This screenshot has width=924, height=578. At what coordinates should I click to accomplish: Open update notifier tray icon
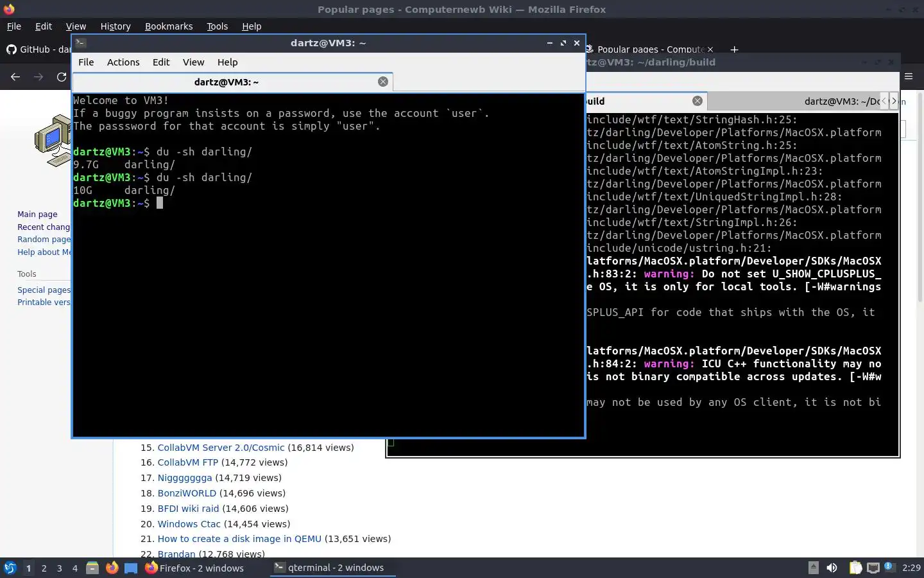tap(889, 566)
